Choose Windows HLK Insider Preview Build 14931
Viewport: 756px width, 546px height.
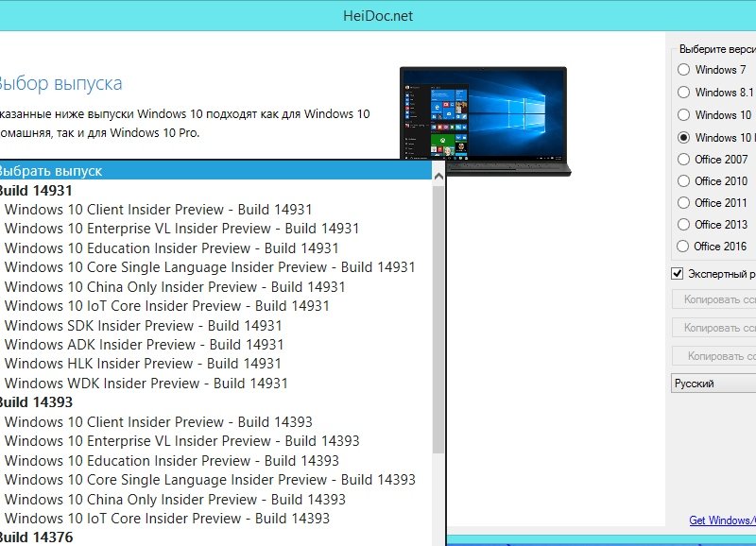click(x=215, y=364)
